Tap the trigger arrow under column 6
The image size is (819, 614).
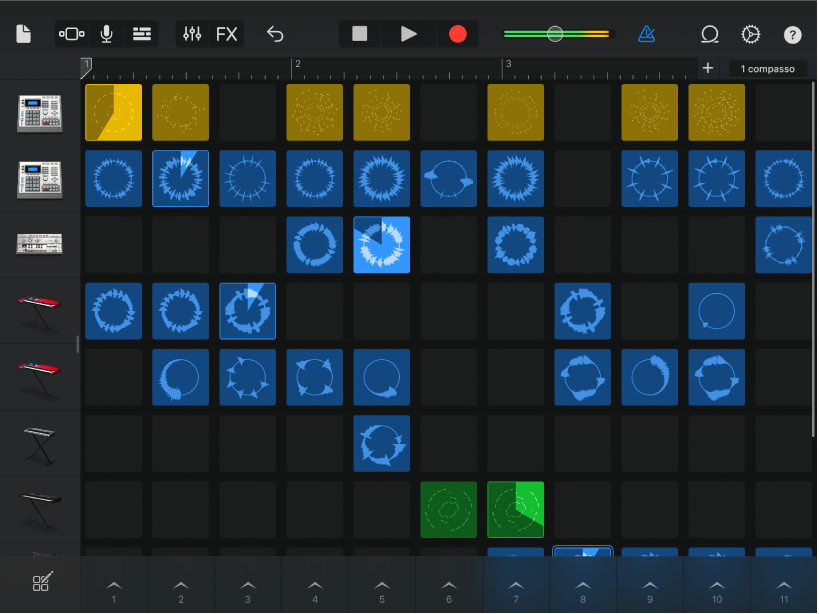pyautogui.click(x=448, y=586)
